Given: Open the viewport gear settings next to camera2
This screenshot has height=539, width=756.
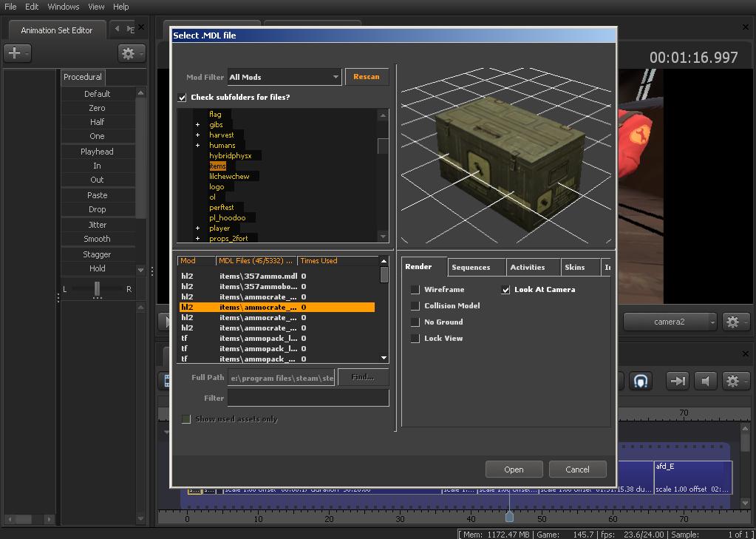Looking at the screenshot, I should (733, 322).
